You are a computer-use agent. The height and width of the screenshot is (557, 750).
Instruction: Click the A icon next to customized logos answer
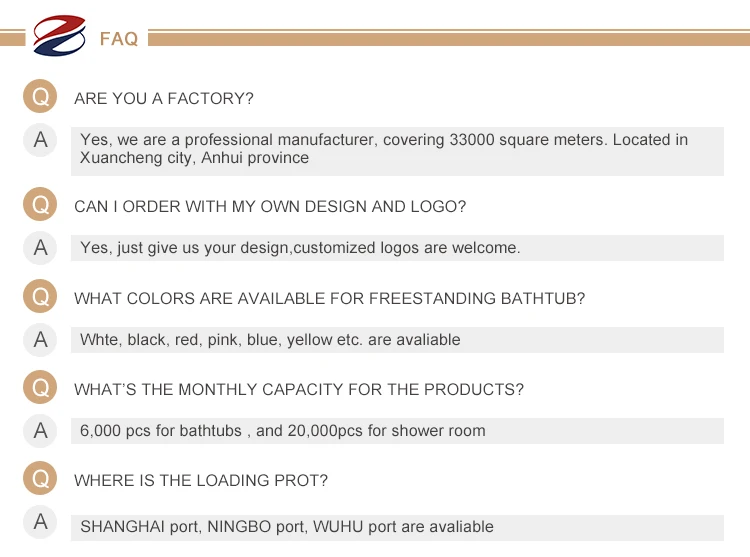[40, 248]
